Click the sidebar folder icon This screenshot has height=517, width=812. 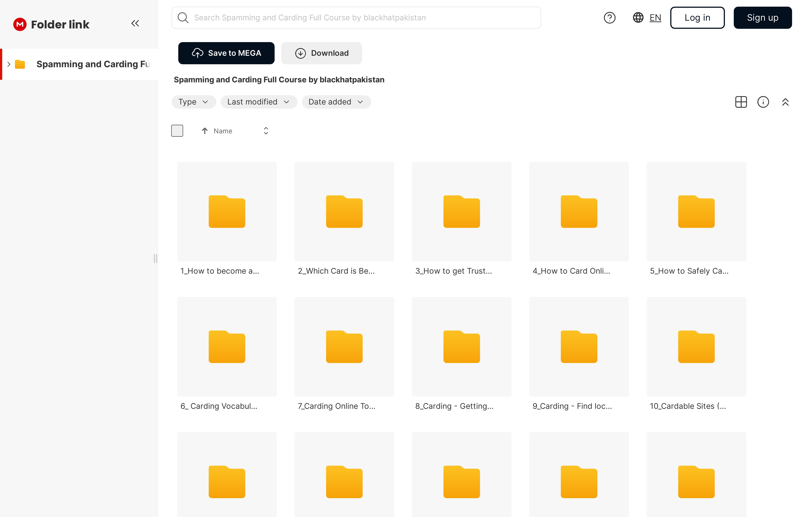[x=20, y=64]
